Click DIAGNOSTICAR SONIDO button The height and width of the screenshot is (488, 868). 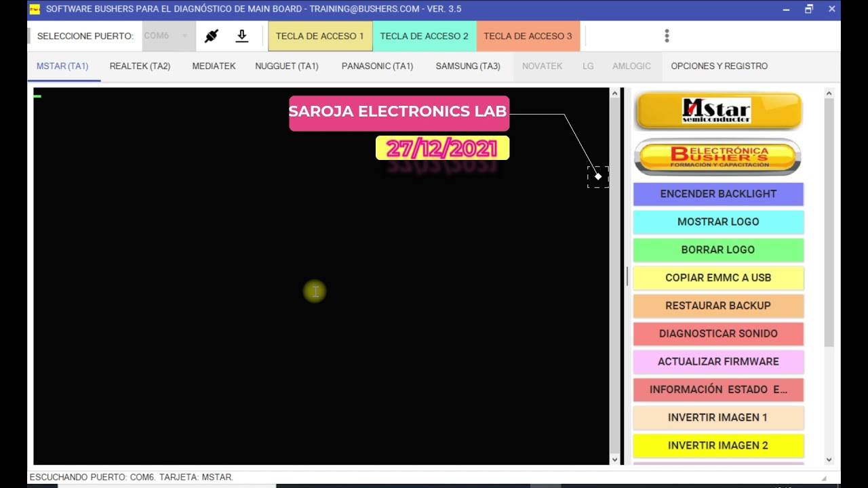[718, 333]
